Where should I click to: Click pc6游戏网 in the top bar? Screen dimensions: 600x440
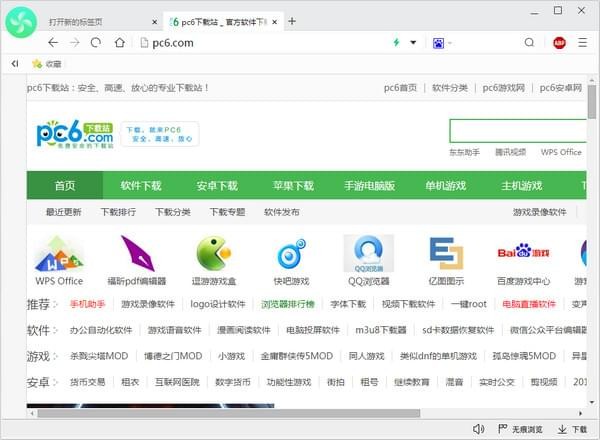coord(504,88)
